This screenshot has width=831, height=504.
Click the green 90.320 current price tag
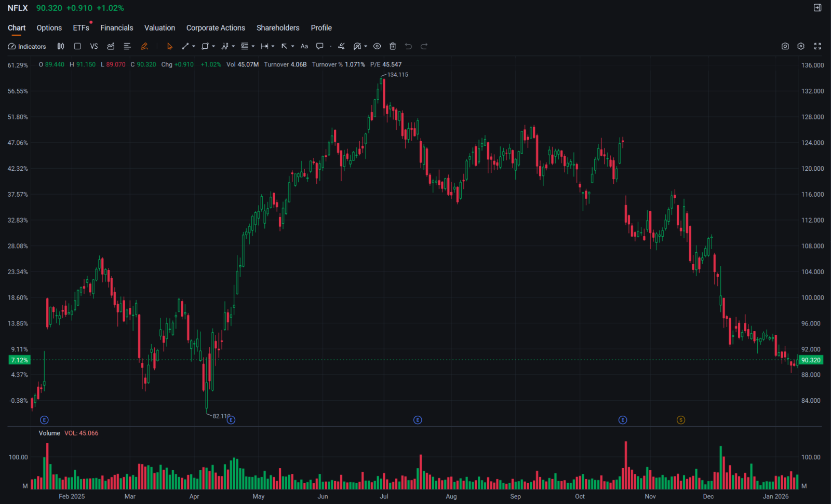click(x=810, y=360)
